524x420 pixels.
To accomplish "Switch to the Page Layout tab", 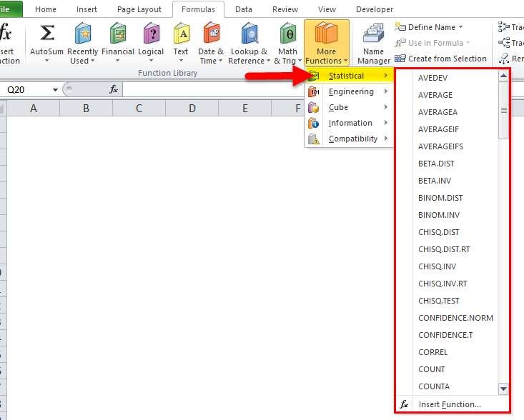I will click(x=139, y=9).
